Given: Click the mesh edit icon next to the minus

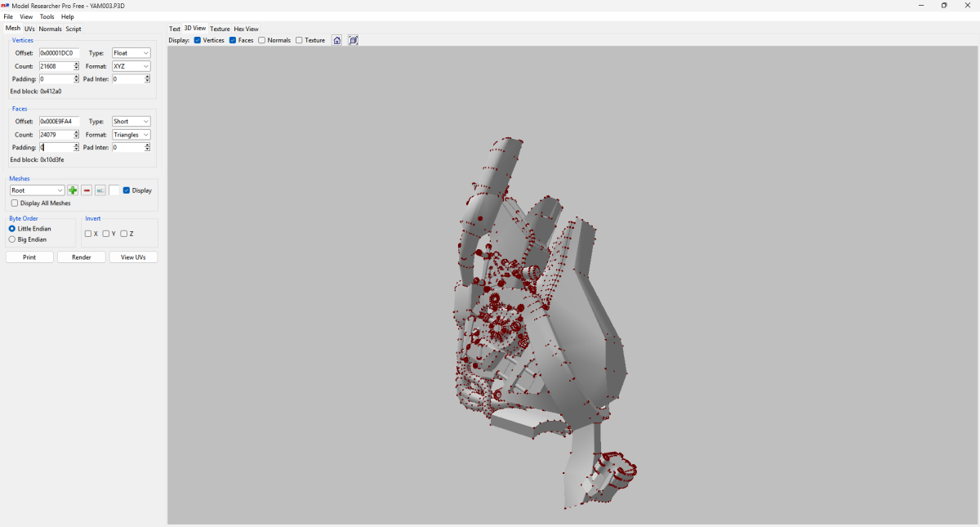Looking at the screenshot, I should 100,190.
